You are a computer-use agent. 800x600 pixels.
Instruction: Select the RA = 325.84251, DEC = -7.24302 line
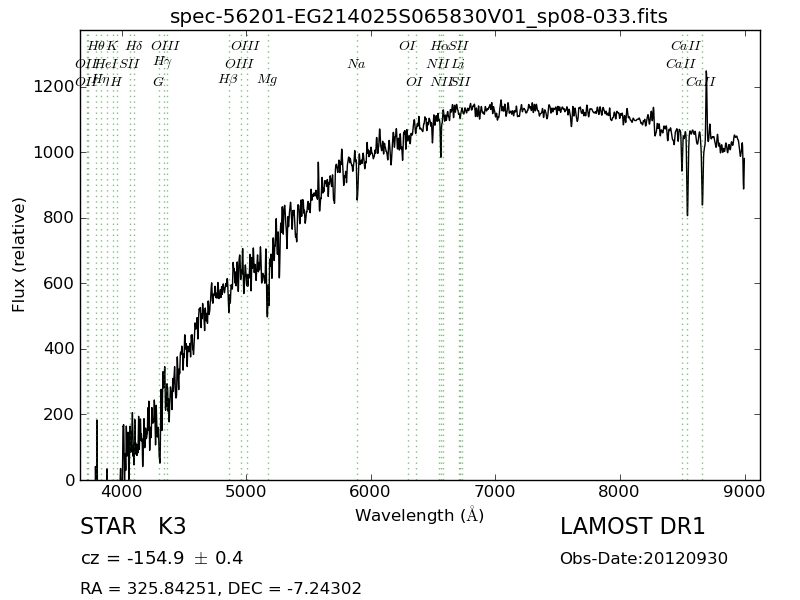[x=221, y=588]
